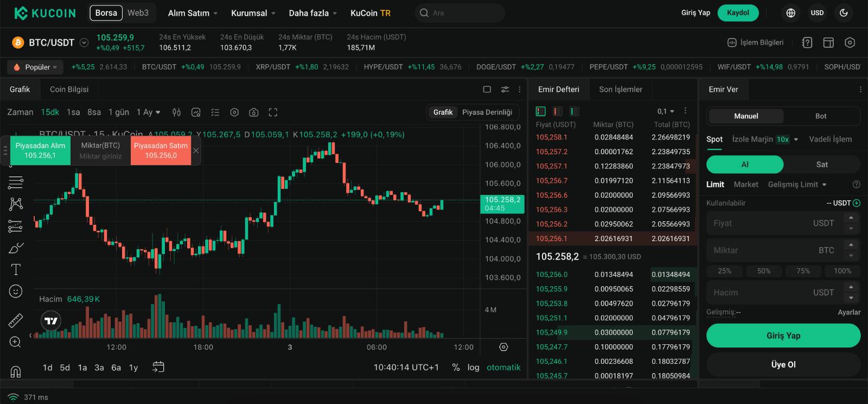Close the quick trade floating panel
Image resolution: width=868 pixels, height=404 pixels.
click(x=196, y=150)
